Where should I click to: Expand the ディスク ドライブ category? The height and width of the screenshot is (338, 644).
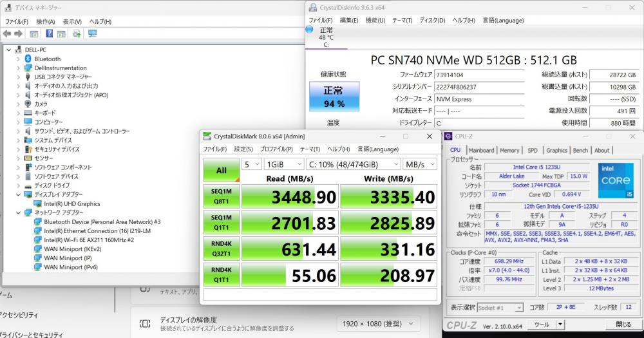(x=18, y=185)
